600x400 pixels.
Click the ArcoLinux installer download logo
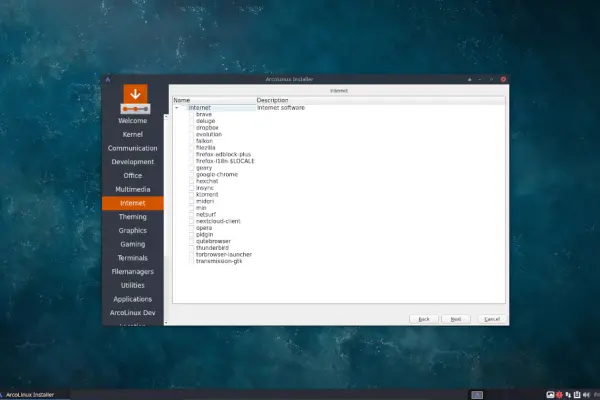click(x=135, y=99)
